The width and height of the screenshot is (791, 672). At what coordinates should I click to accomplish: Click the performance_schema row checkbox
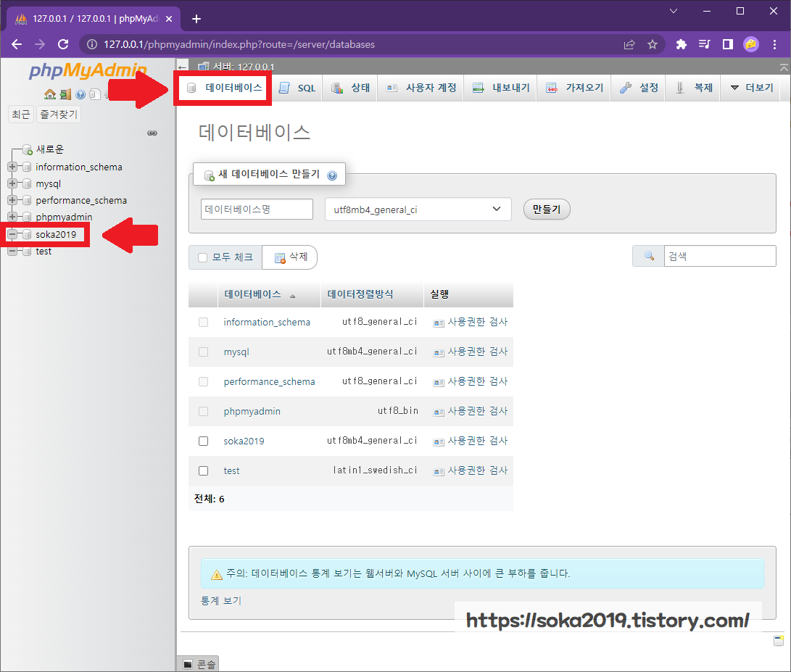tap(203, 381)
